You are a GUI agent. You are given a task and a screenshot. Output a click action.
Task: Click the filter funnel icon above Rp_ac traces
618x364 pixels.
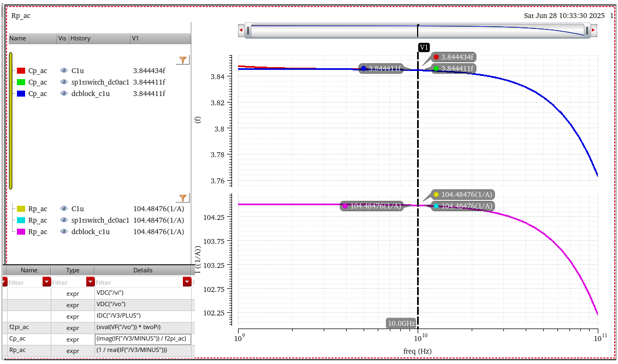point(183,198)
